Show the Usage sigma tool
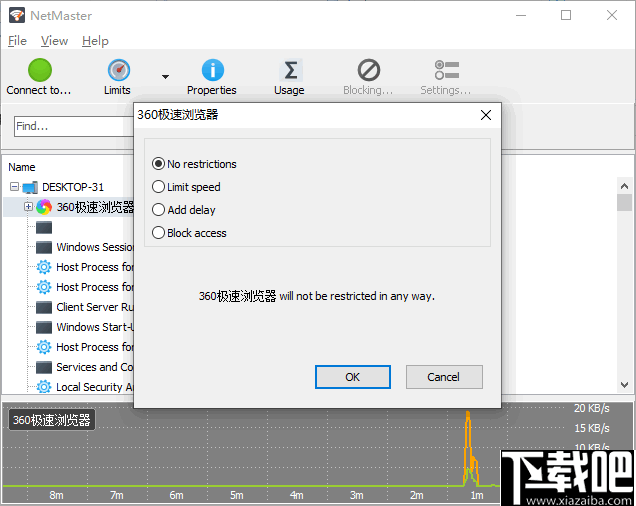This screenshot has width=636, height=506. tap(290, 70)
